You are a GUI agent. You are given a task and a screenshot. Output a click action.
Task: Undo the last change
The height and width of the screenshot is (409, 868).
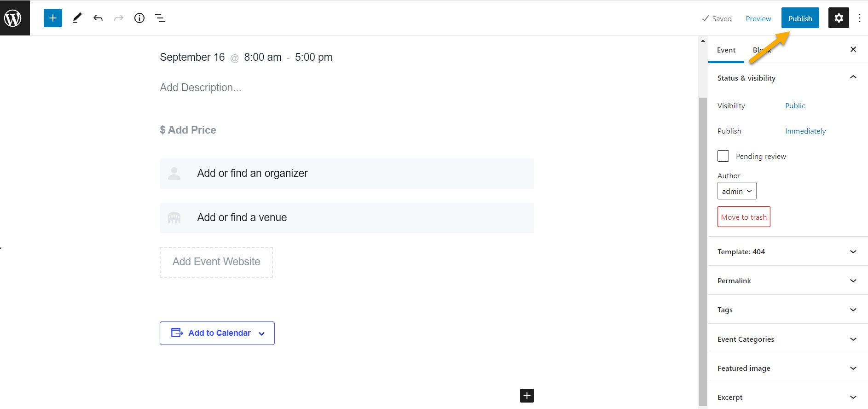coord(98,18)
